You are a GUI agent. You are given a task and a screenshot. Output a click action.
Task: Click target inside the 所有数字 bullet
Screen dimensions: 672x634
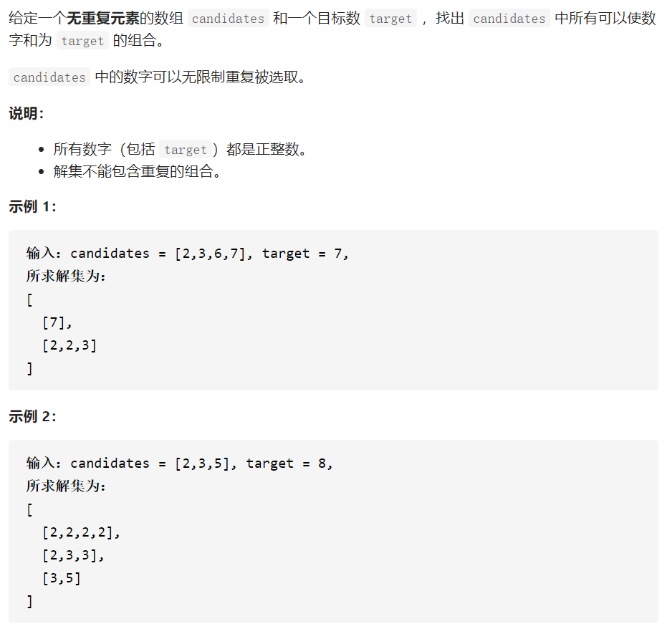pyautogui.click(x=186, y=150)
